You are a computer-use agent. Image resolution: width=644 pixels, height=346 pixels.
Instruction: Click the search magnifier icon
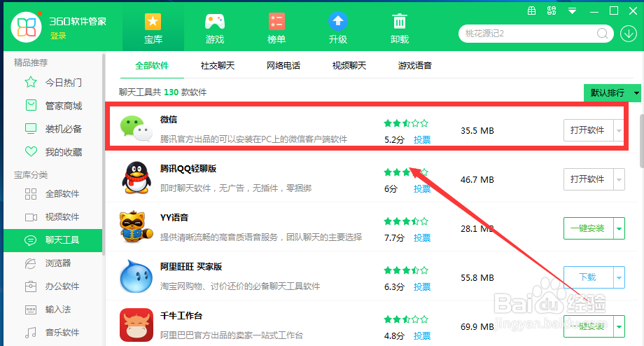tap(602, 34)
